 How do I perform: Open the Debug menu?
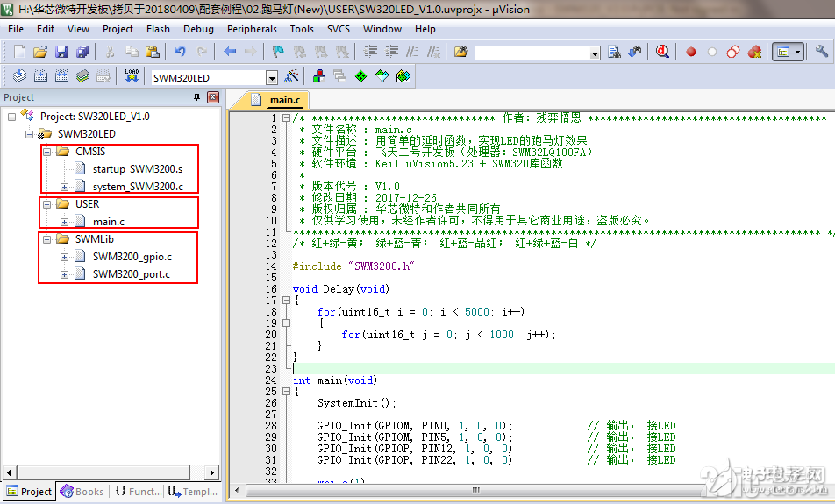(x=198, y=29)
